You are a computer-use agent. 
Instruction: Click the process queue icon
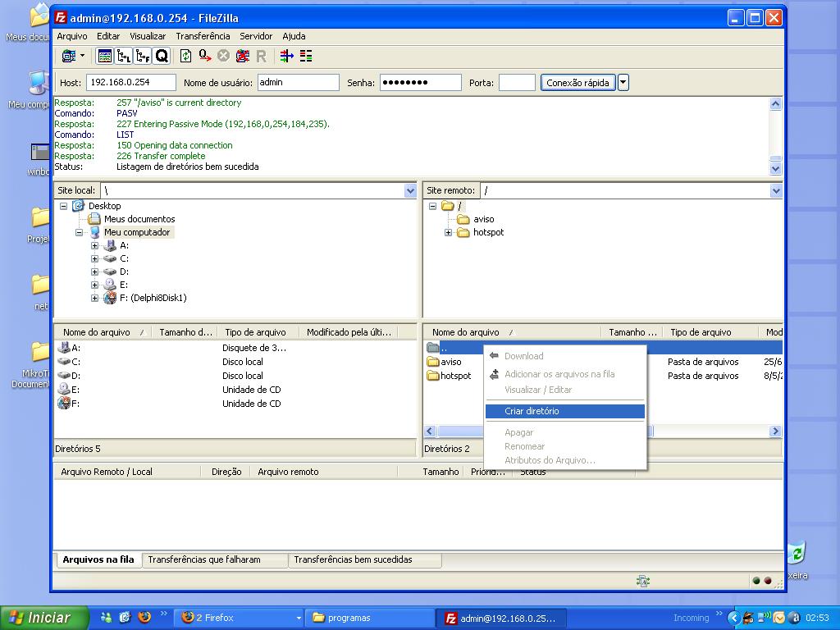204,56
